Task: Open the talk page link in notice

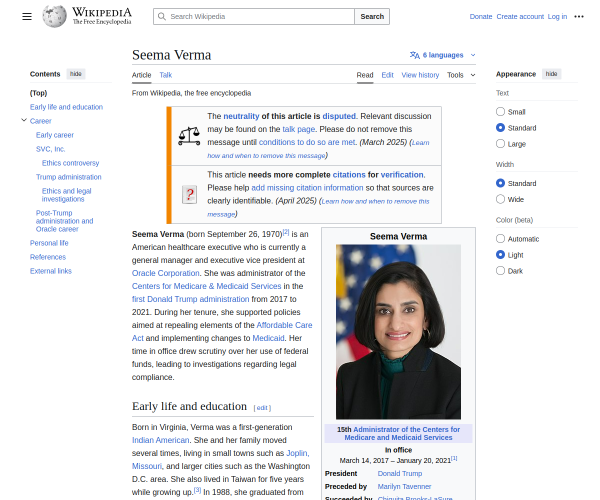Action: click(298, 129)
